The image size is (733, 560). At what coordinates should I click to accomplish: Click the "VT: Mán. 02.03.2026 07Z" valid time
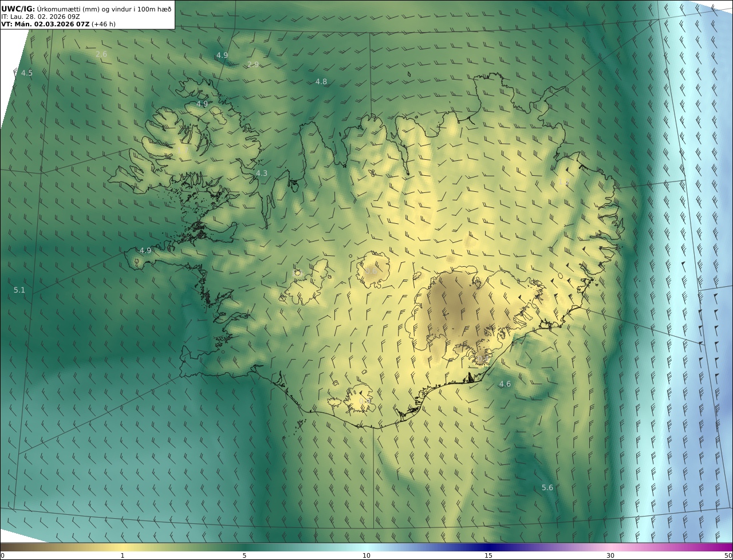coord(45,24)
